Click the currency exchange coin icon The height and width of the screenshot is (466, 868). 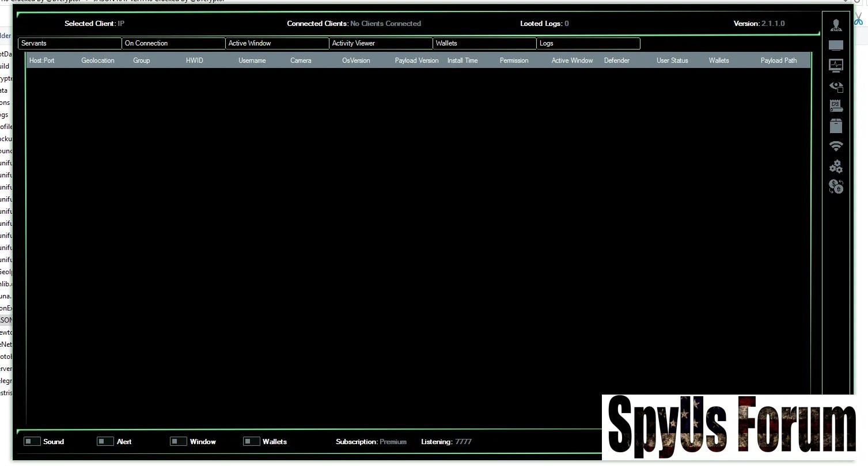coord(836,187)
